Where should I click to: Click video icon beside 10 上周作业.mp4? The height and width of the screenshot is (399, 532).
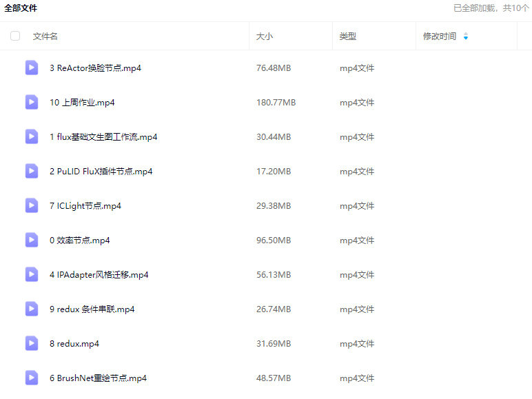(32, 102)
